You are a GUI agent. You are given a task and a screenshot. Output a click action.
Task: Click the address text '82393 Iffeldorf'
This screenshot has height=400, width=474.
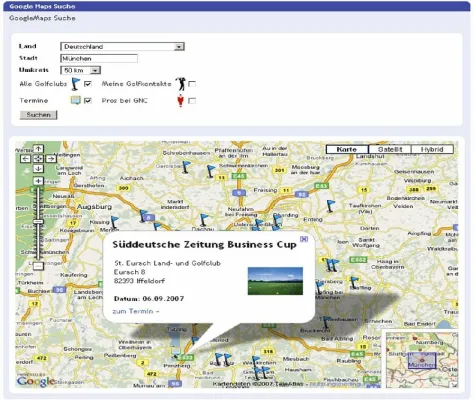click(139, 281)
